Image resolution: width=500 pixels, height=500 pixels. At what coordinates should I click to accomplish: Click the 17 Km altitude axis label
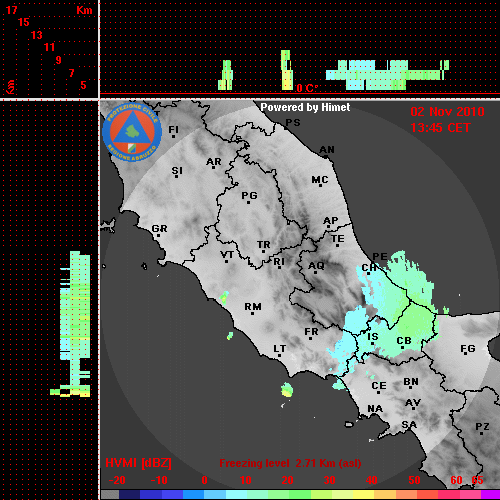pos(12,10)
